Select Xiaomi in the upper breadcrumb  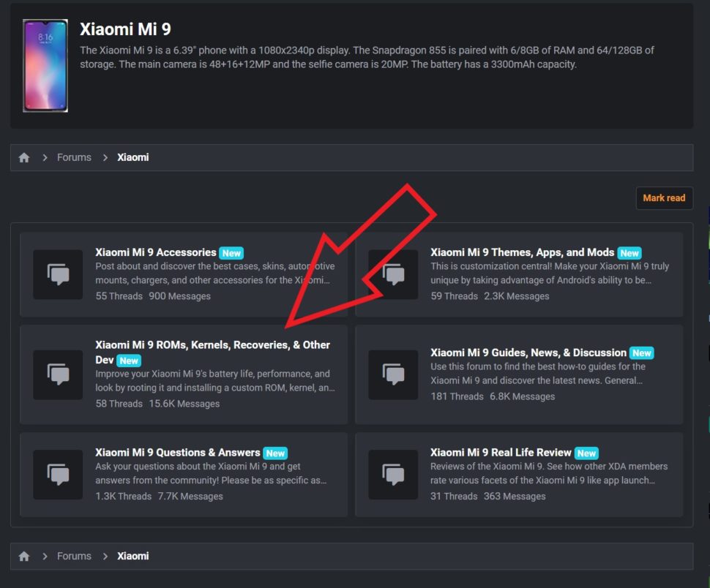coord(132,157)
